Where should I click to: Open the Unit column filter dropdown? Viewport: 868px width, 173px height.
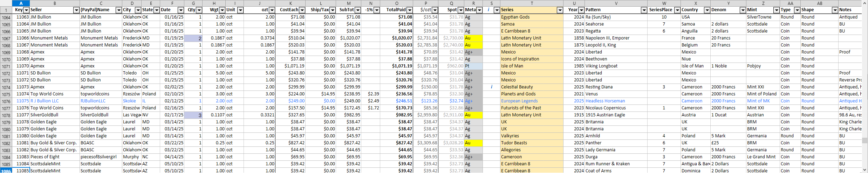click(240, 10)
